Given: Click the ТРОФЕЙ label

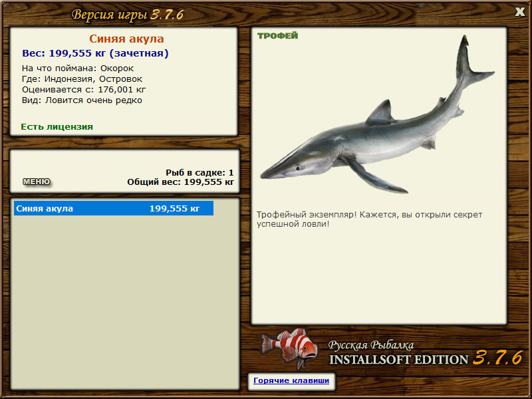Looking at the screenshot, I should (x=277, y=36).
